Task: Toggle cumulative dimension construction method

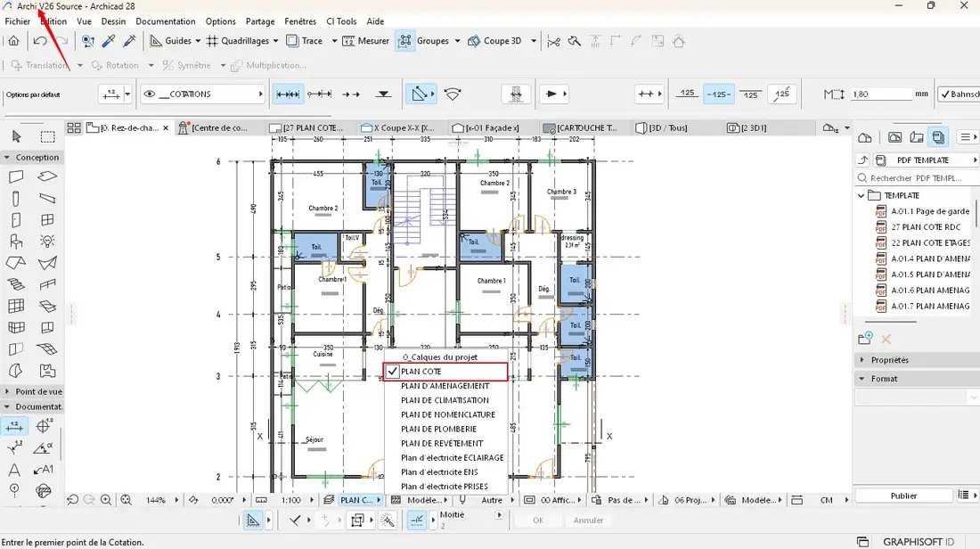Action: 319,94
